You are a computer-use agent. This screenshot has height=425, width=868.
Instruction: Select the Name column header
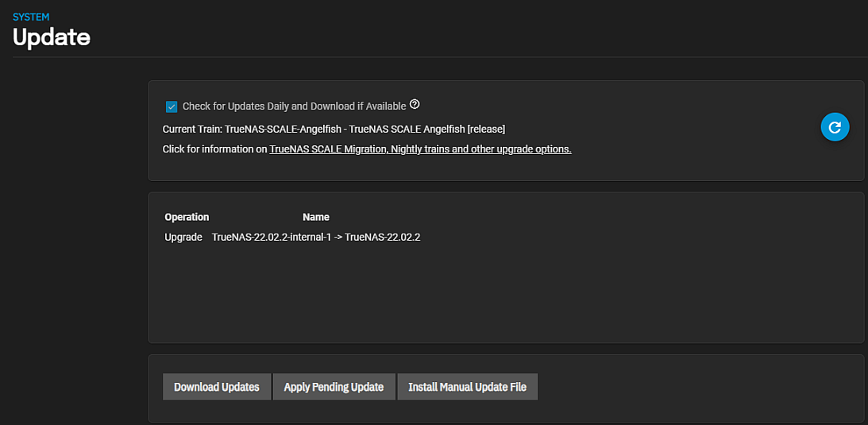315,217
